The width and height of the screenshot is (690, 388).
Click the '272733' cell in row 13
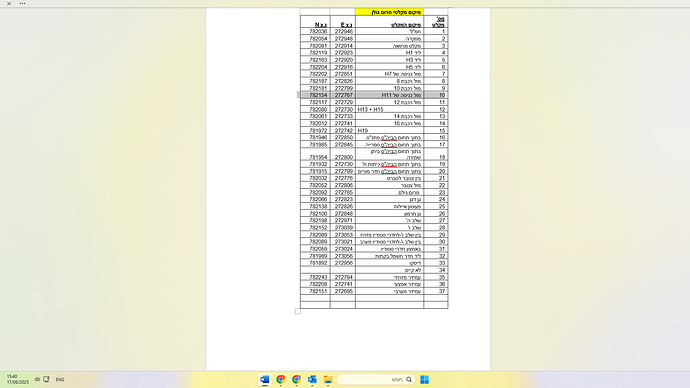(343, 117)
